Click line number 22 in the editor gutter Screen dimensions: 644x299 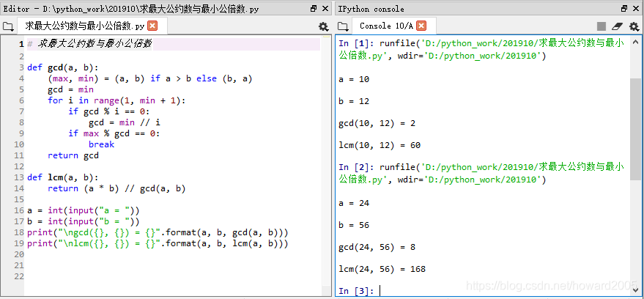pyautogui.click(x=19, y=276)
